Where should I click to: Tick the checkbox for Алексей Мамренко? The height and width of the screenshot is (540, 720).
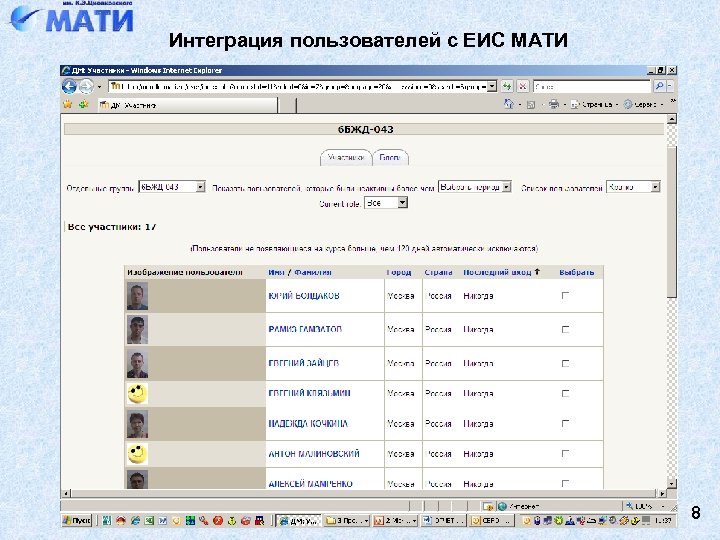coord(565,483)
